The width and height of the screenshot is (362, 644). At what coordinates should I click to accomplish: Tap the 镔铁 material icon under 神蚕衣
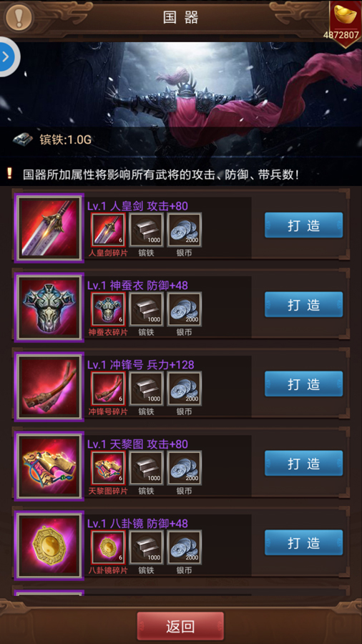pyautogui.click(x=146, y=309)
